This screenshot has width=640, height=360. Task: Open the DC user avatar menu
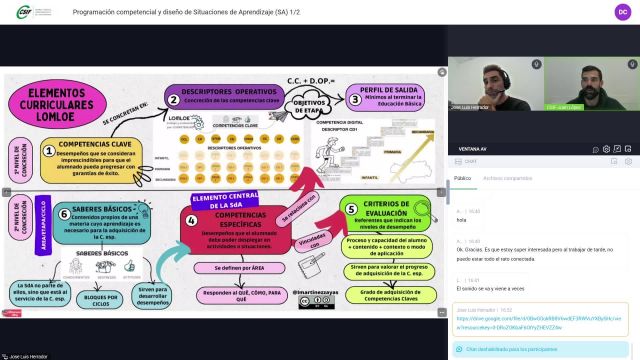[622, 12]
